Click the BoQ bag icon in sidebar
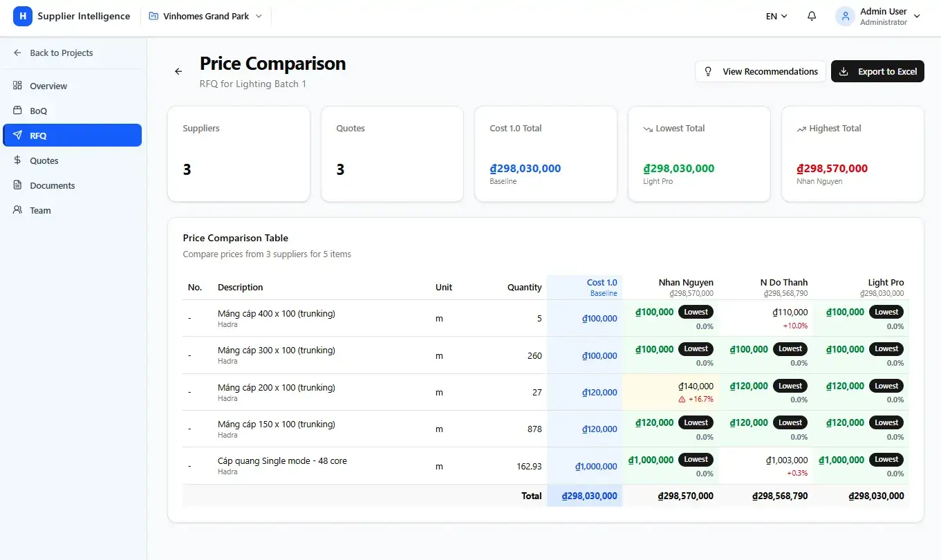 pos(18,111)
